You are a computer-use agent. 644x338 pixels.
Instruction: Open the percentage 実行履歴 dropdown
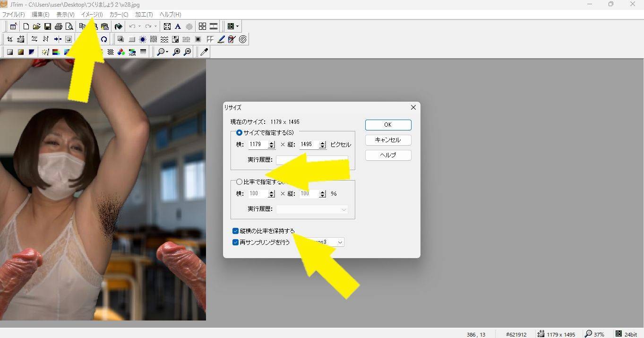click(x=343, y=209)
